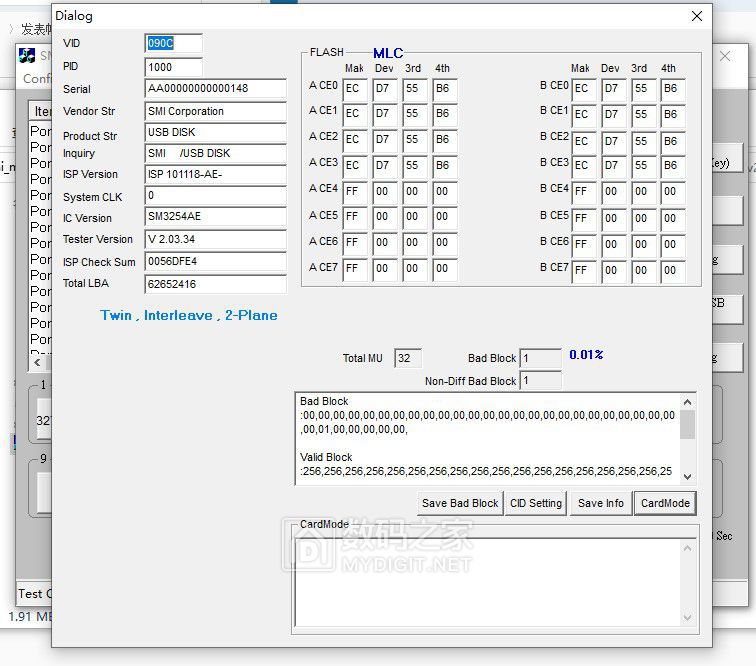Click the Inquiry field
The height and width of the screenshot is (666, 756).
[x=215, y=153]
